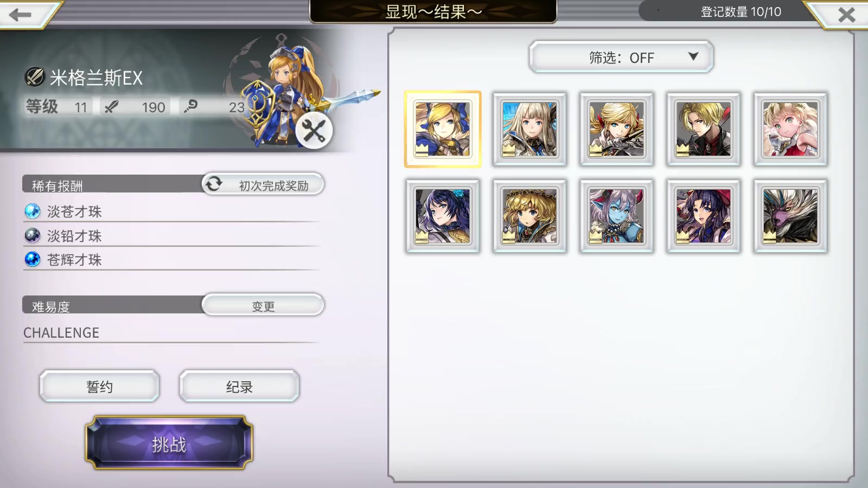Open the 纪录 records button
The height and width of the screenshot is (488, 868).
tap(239, 387)
